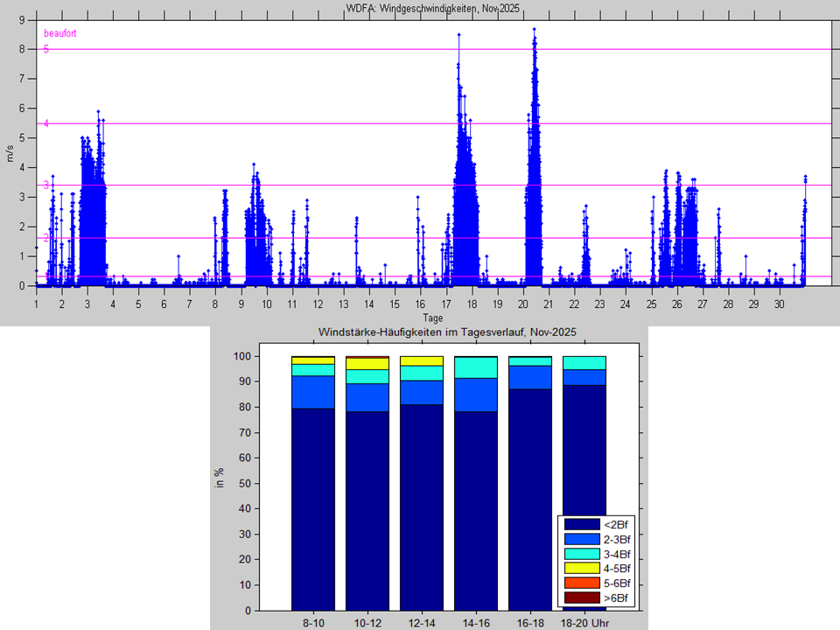Click the magenta "beaufort" label
The width and height of the screenshot is (840, 630).
pyautogui.click(x=60, y=33)
